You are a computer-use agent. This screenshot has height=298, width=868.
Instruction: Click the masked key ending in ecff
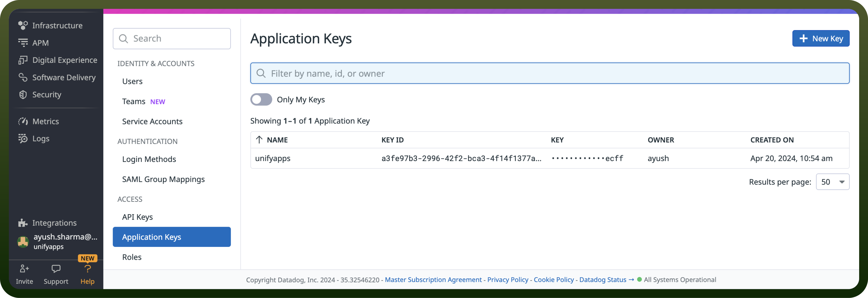(x=587, y=158)
